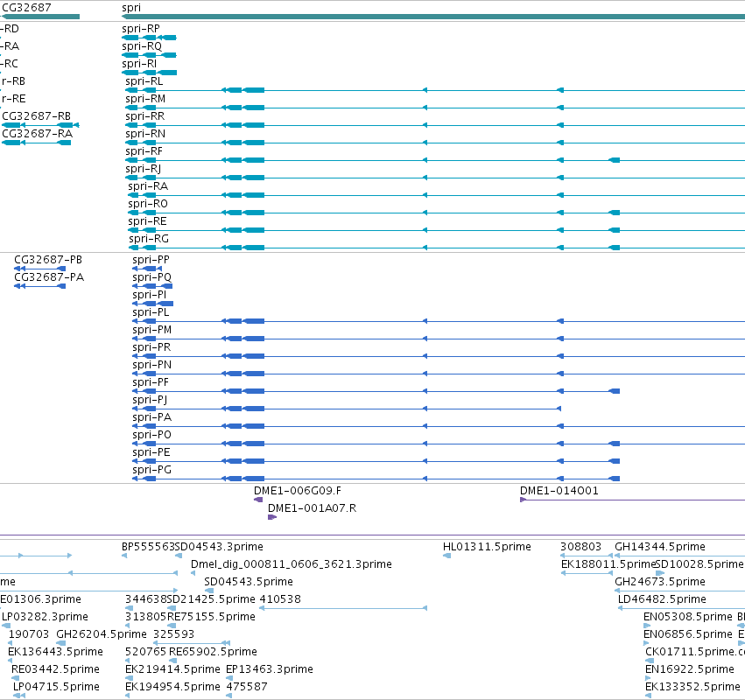The width and height of the screenshot is (745, 700).
Task: Select the spri-RO transcript label
Action: (x=148, y=204)
